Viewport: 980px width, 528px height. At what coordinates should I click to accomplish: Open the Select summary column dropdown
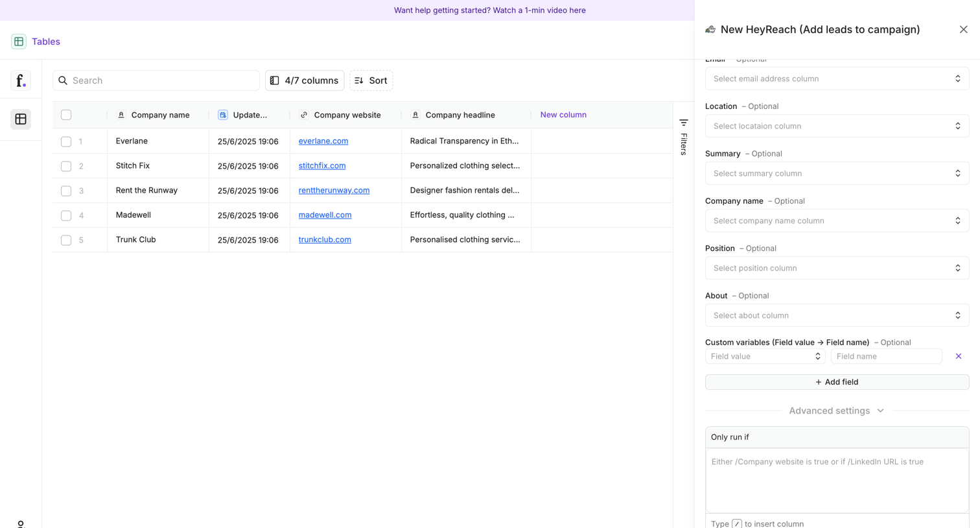[837, 173]
